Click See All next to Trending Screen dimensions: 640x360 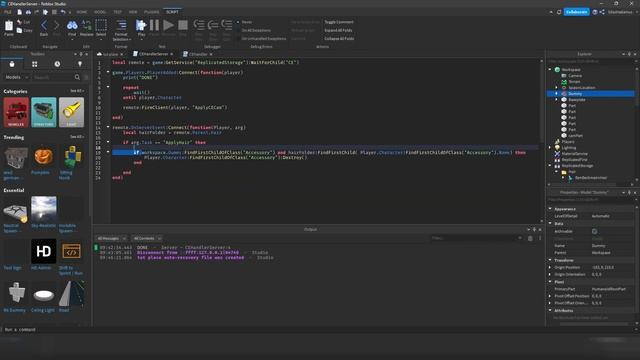77,137
